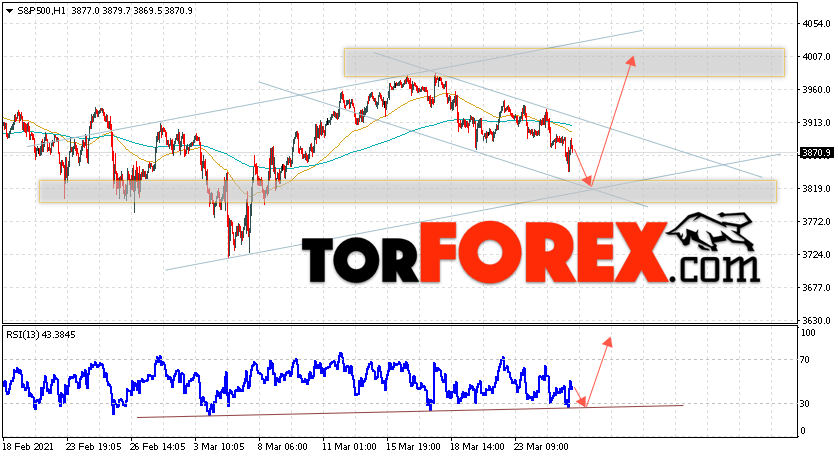This screenshot has width=838, height=458.
Task: Click the 3630.0 price axis label
Action: point(816,321)
